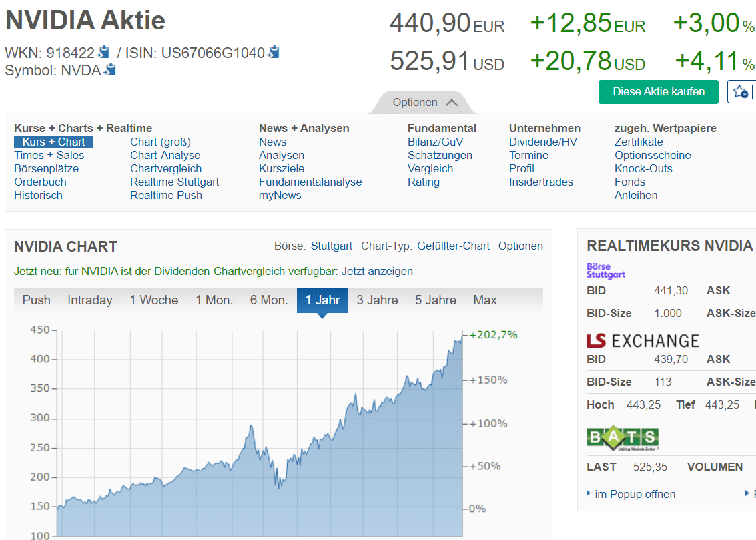Open Optionsscheine link

pos(653,156)
